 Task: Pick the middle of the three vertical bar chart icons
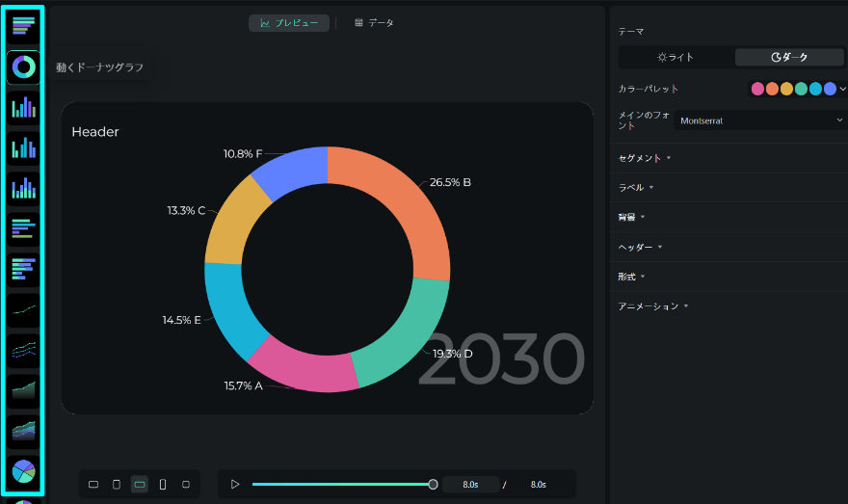click(23, 148)
